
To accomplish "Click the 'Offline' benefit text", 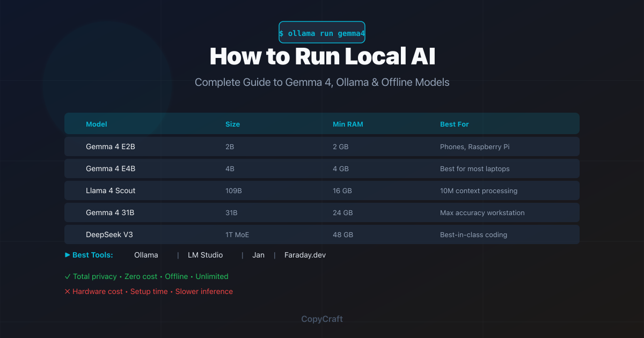I will coord(177,276).
